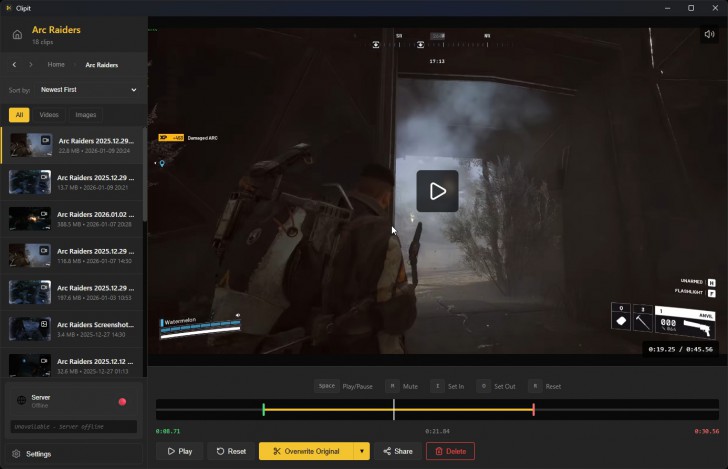Go back with the left arrow
Screen dimensions: 728x469
point(14,65)
